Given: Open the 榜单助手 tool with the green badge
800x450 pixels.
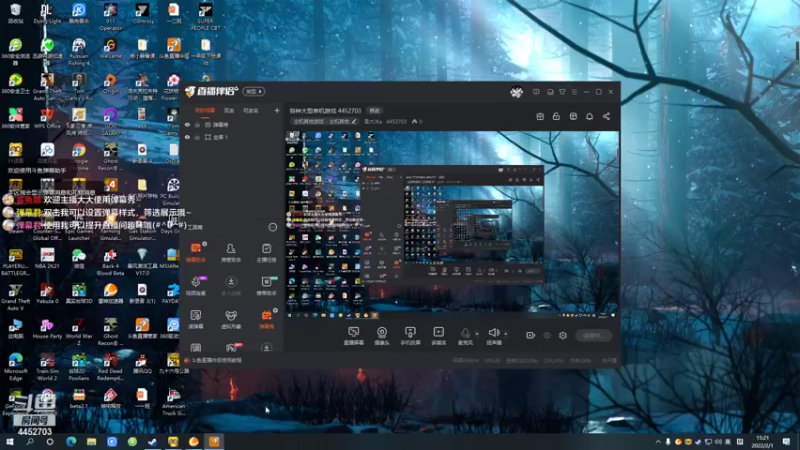Looking at the screenshot, I should coord(266,286).
